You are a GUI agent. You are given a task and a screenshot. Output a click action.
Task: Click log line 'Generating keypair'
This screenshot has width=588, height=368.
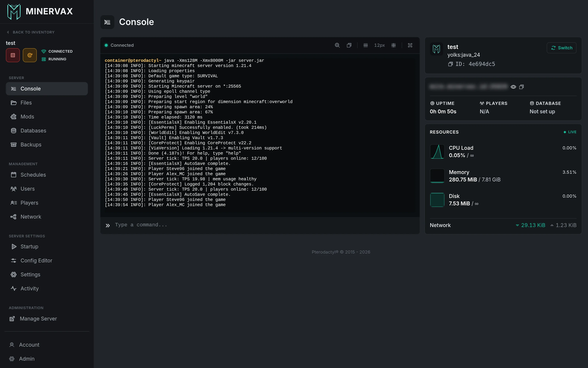point(150,81)
